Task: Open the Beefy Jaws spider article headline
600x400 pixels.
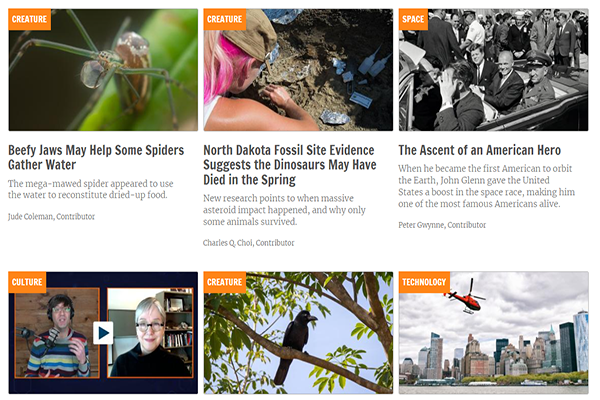Action: coord(96,157)
